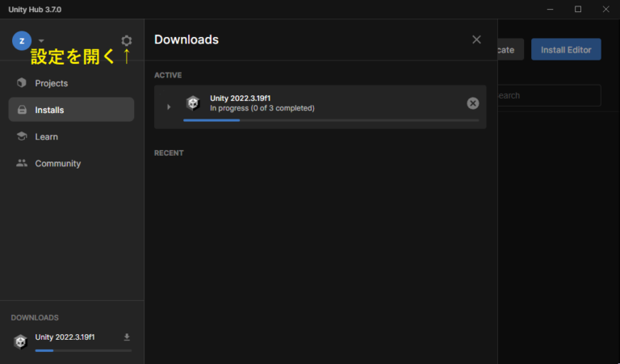Click download icon in sidebar Downloads
Viewport: 620px width, 364px height.
pyautogui.click(x=127, y=337)
